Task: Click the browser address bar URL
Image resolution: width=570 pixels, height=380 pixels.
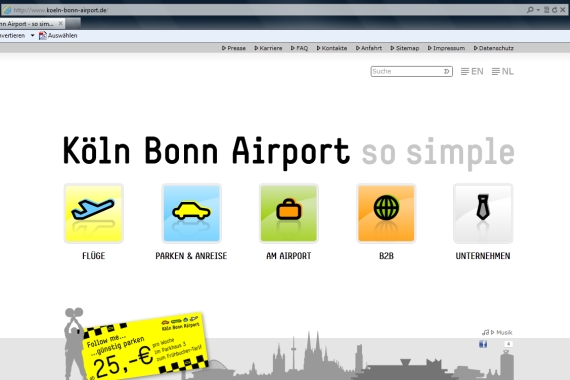Action: coord(60,10)
